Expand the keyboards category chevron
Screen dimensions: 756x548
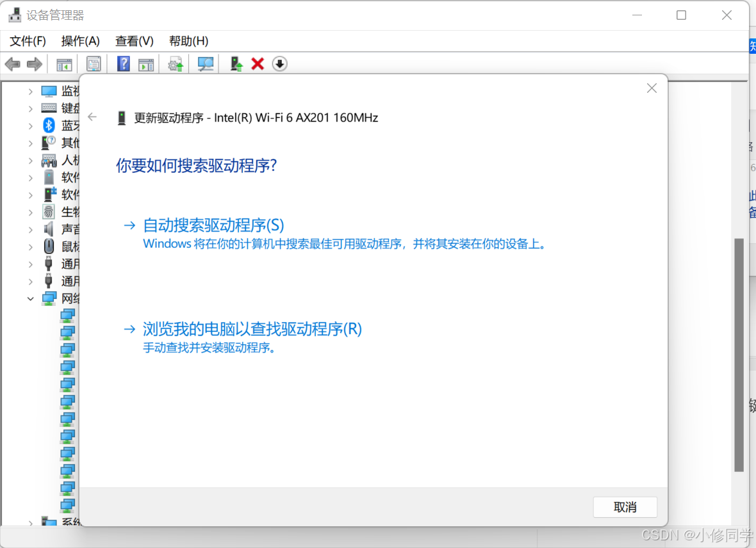pyautogui.click(x=30, y=108)
